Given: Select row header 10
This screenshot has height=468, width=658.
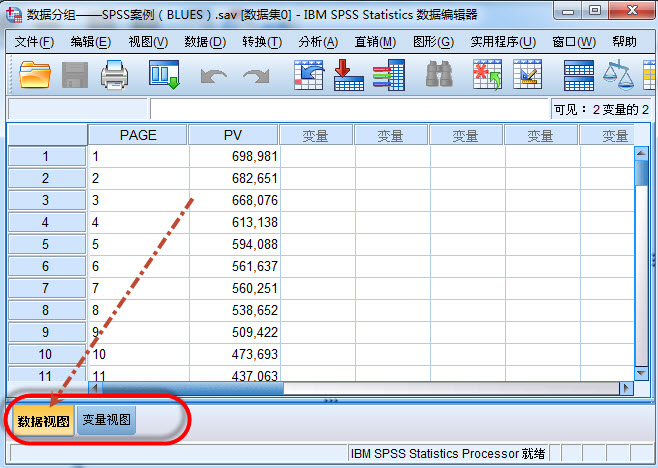Looking at the screenshot, I should click(x=47, y=354).
